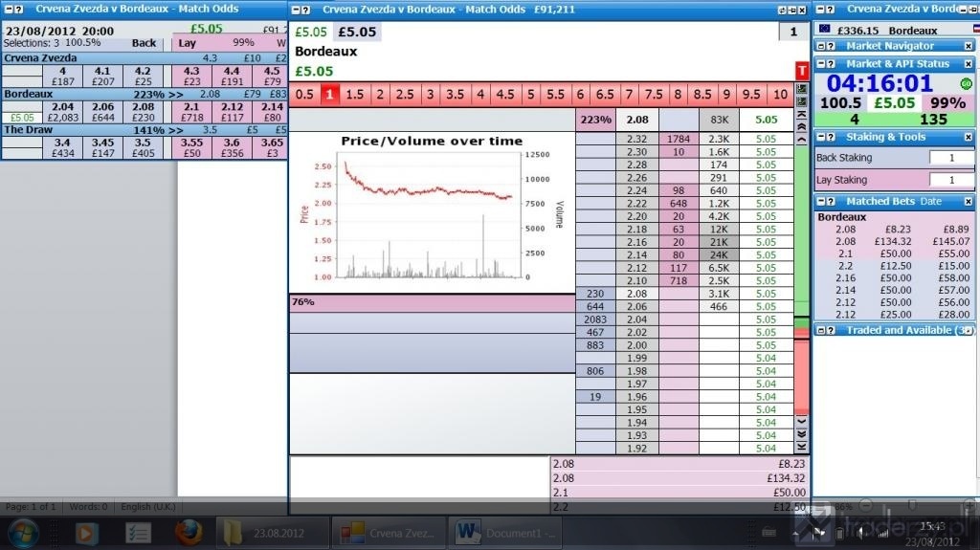Select the 2.5 stake button
The width and height of the screenshot is (980, 550).
(x=405, y=95)
